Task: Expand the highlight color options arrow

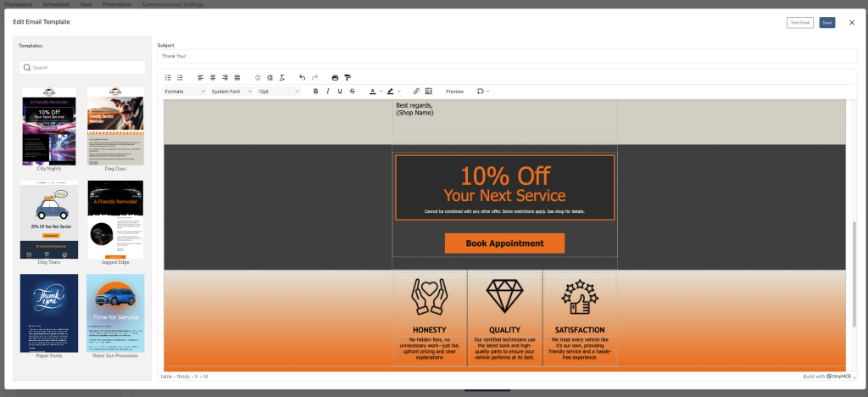Action: (398, 92)
